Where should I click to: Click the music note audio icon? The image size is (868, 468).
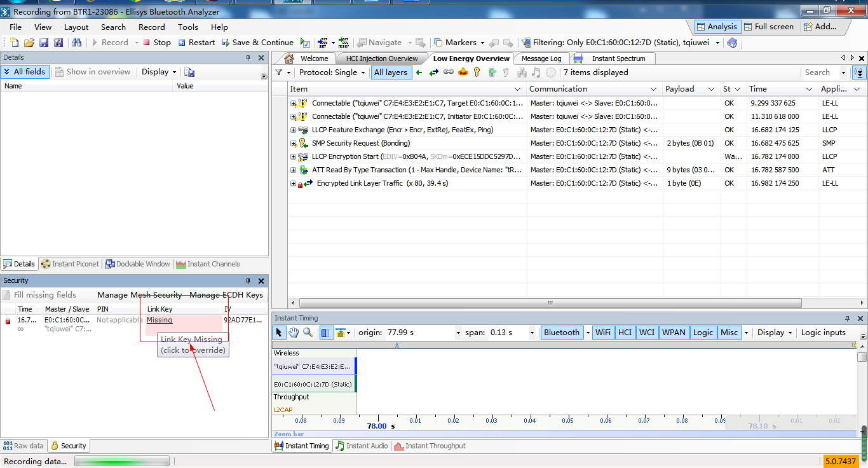pyautogui.click(x=536, y=72)
